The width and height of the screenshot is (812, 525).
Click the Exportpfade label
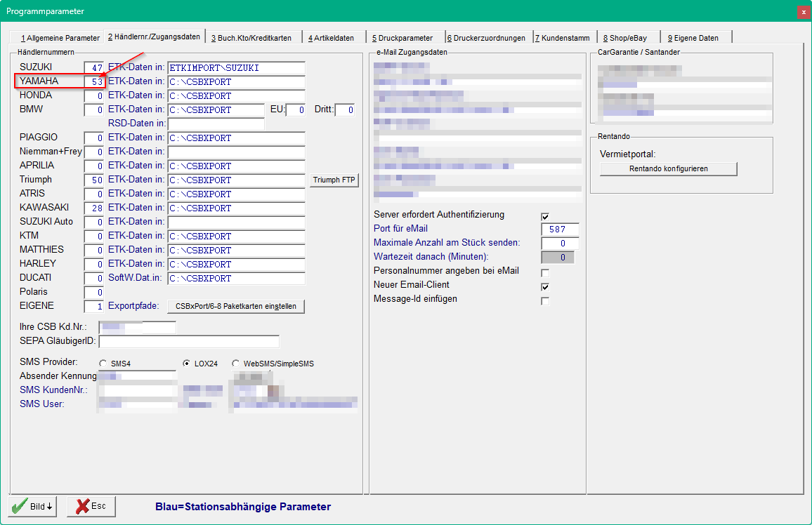pos(133,306)
